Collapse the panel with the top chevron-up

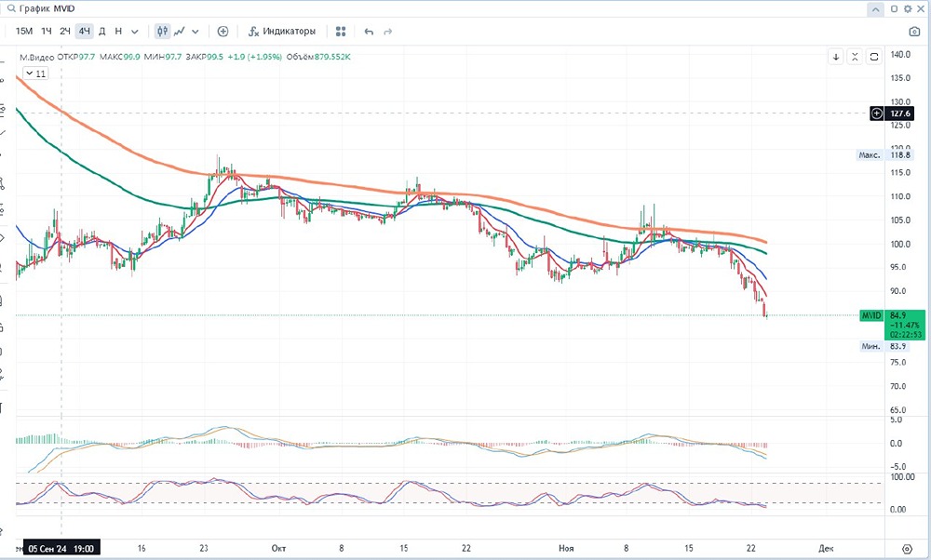click(874, 9)
